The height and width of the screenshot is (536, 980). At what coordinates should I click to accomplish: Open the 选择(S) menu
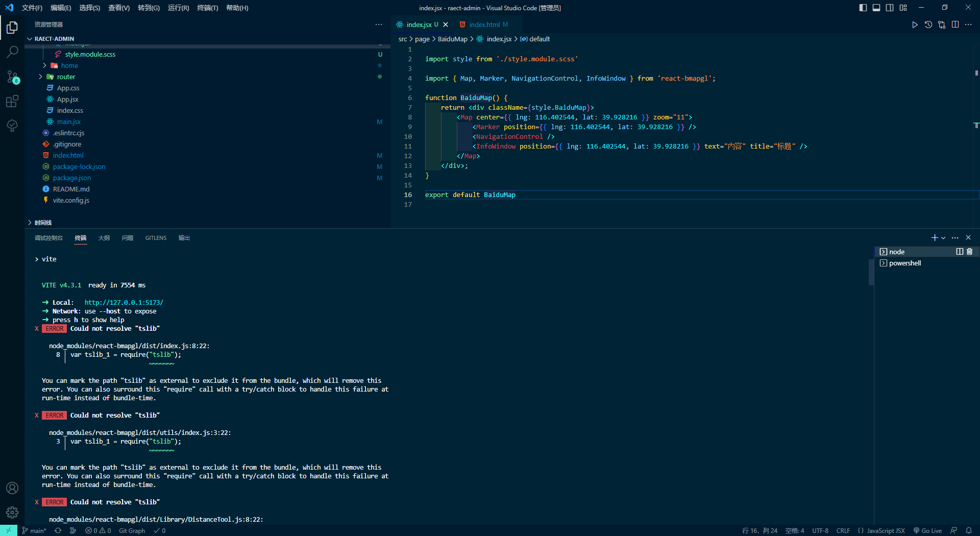coord(90,8)
